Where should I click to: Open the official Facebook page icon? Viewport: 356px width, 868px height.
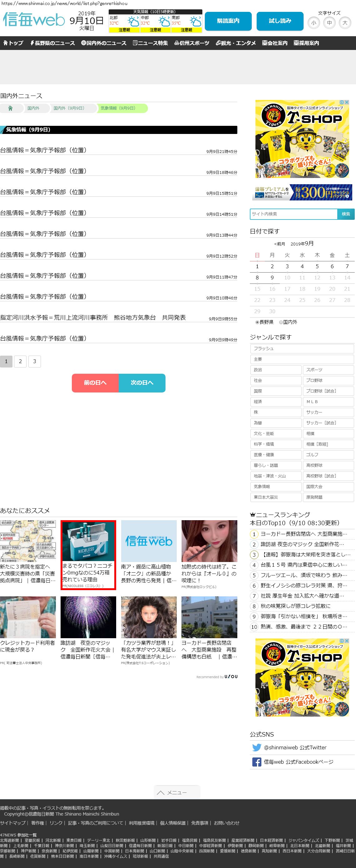coord(257,762)
